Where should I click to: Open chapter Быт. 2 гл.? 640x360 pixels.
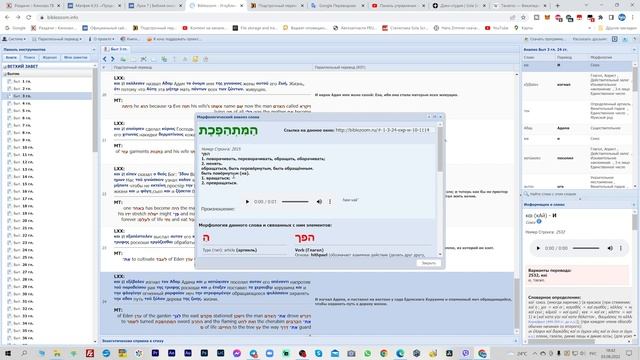click(22, 89)
